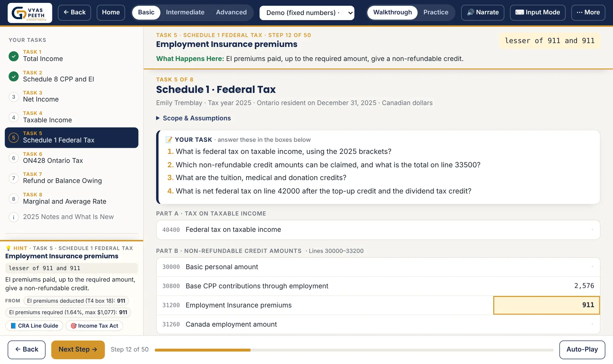The width and height of the screenshot is (613, 364).
Task: Select Task 5 Schedule 1 Federal Tax
Action: (72, 138)
